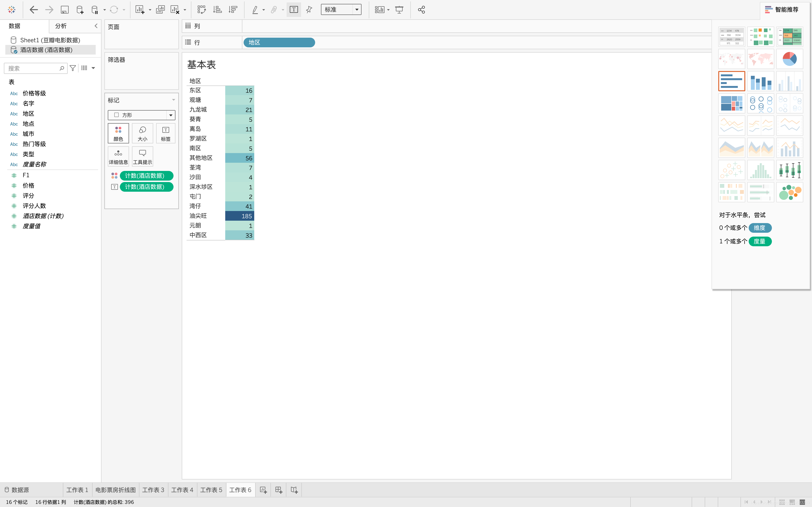Screen dimensions: 812x507
Task: Click the presentation mode icon
Action: pos(399,10)
